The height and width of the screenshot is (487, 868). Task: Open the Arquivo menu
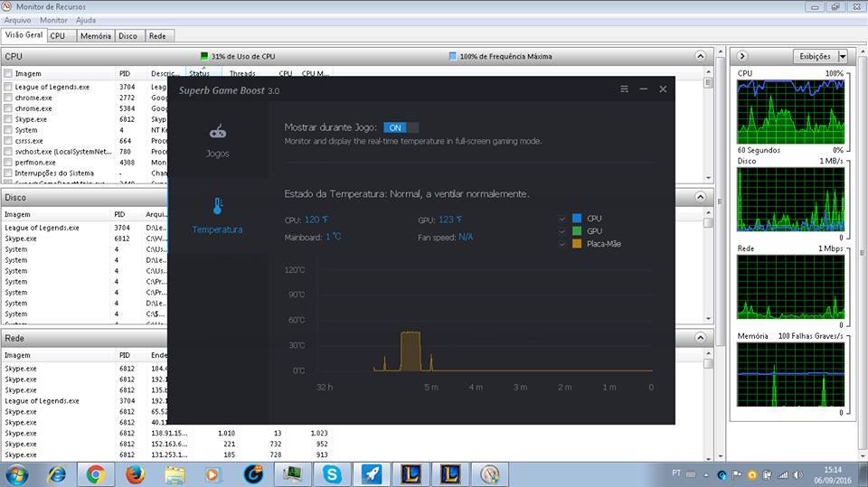pos(18,20)
